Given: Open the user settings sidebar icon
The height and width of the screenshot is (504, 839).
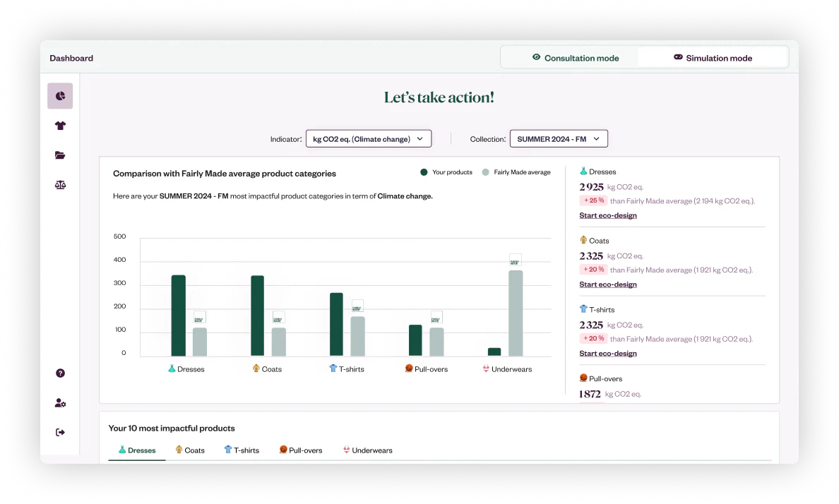Looking at the screenshot, I should (60, 403).
